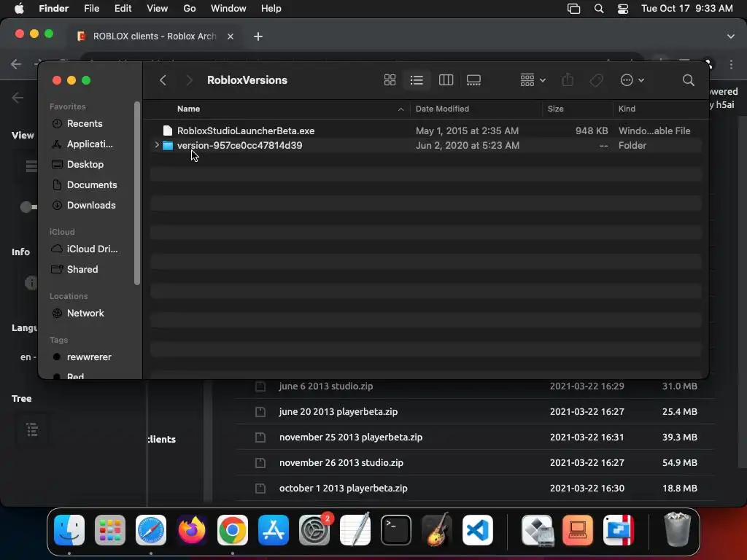Open a new browser tab
This screenshot has width=747, height=560.
(x=258, y=36)
